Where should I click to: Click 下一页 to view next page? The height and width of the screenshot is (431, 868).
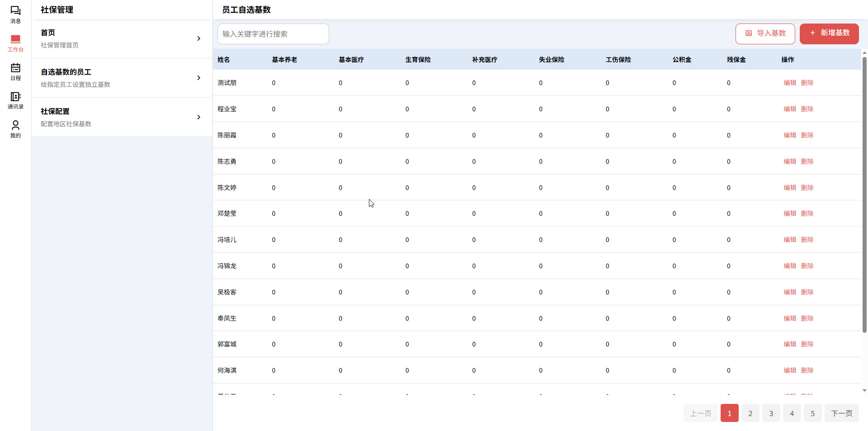841,413
